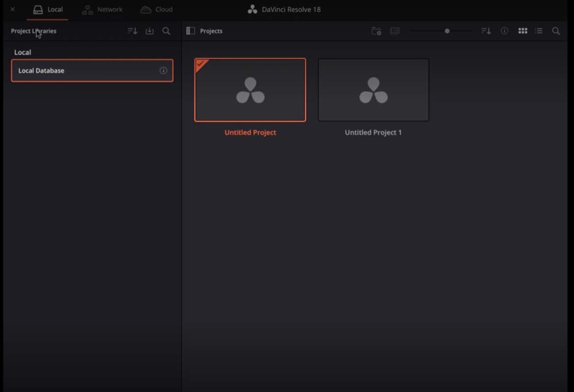The image size is (574, 392).
Task: Search project libraries with magnifier icon
Action: click(x=166, y=31)
